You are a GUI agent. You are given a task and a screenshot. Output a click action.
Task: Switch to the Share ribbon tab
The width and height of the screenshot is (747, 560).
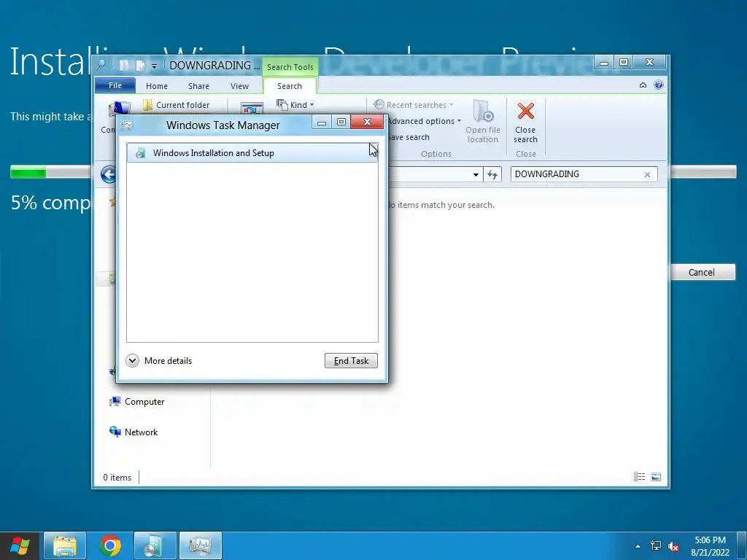click(198, 86)
